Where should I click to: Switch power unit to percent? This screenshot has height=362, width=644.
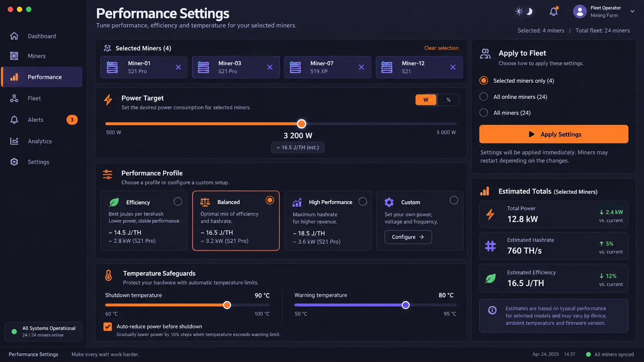[x=448, y=100]
